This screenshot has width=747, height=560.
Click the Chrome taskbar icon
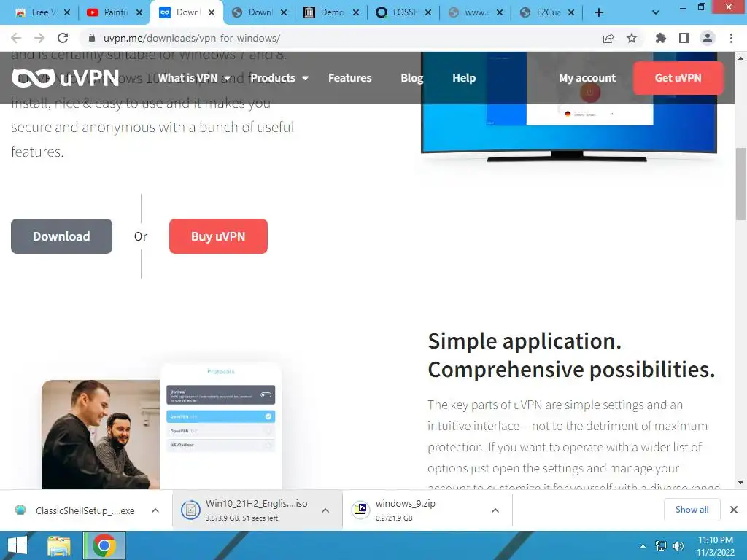click(x=104, y=545)
